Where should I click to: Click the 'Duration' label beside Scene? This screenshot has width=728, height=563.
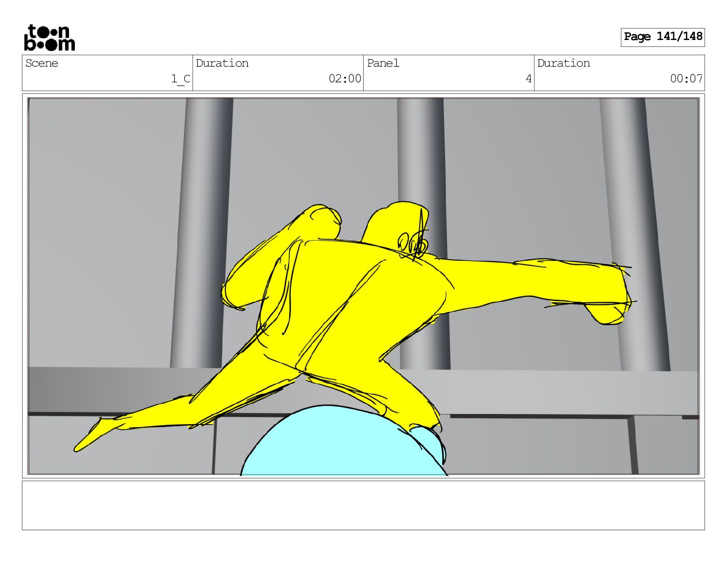point(222,63)
